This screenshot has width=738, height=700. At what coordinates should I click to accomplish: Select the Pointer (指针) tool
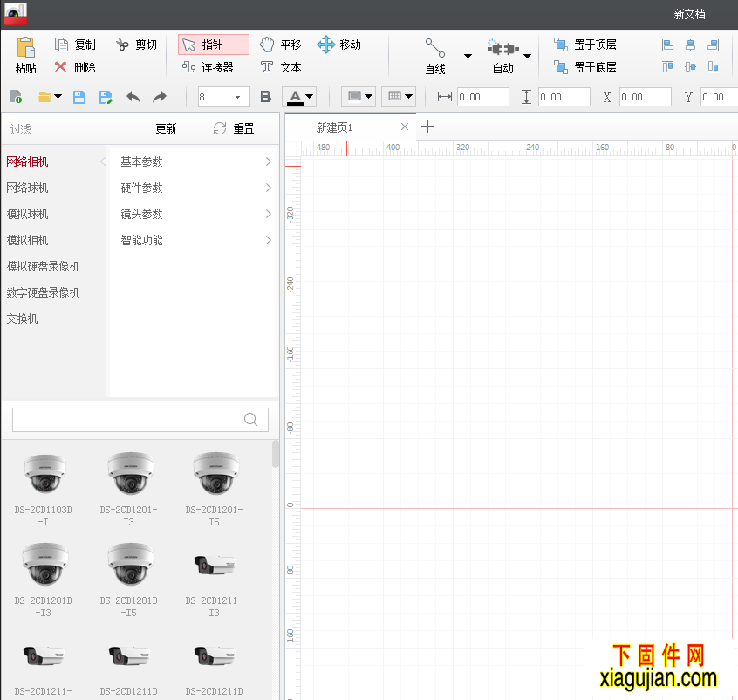pyautogui.click(x=214, y=45)
